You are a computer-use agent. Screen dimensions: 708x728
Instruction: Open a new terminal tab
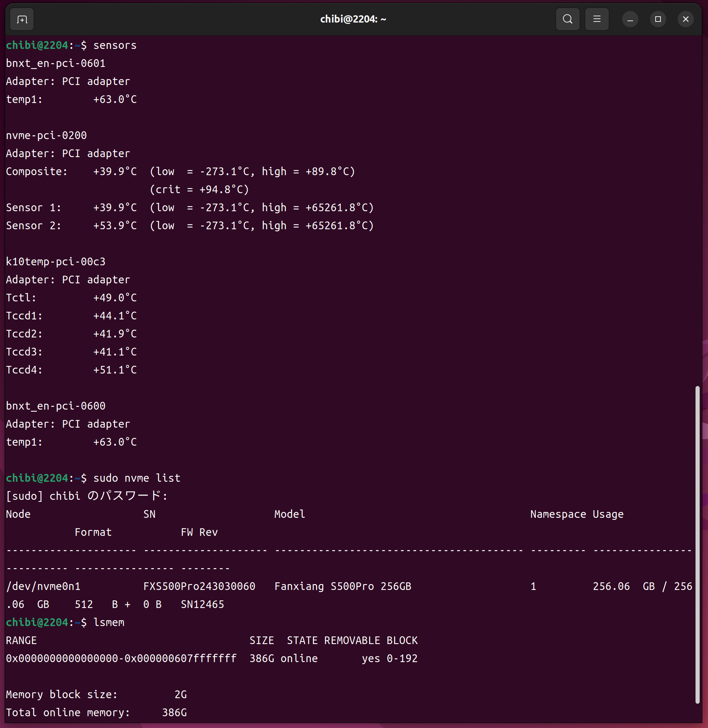pos(22,19)
